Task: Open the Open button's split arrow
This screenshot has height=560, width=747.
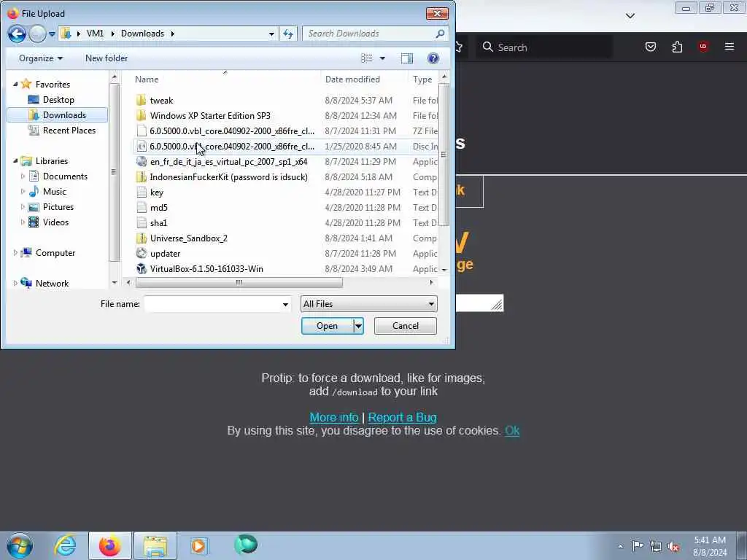Action: click(358, 326)
